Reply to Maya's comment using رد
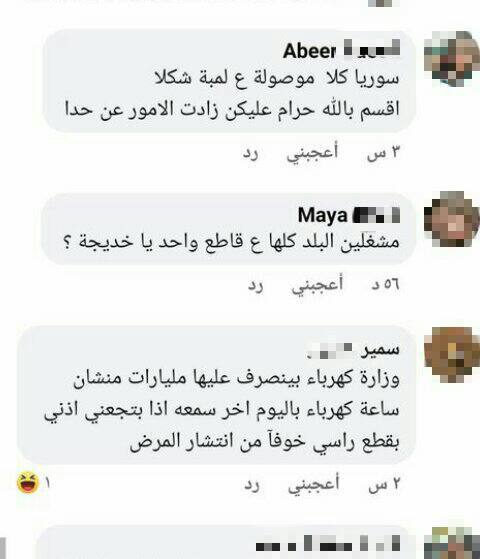Image resolution: width=480 pixels, height=559 pixels. pyautogui.click(x=255, y=285)
